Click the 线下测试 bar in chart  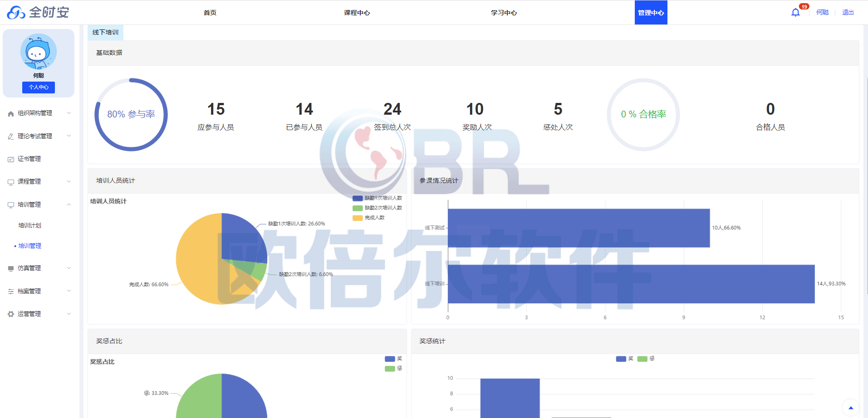pos(579,228)
